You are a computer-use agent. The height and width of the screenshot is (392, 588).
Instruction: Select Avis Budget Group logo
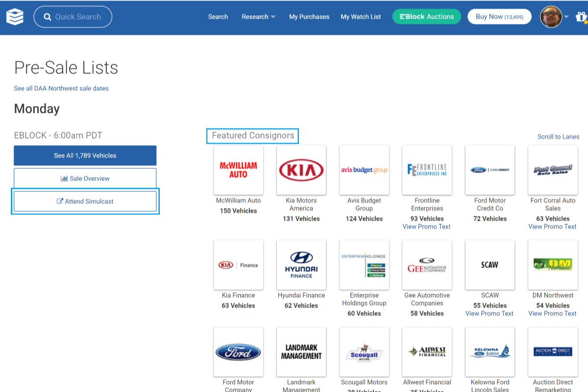point(364,170)
